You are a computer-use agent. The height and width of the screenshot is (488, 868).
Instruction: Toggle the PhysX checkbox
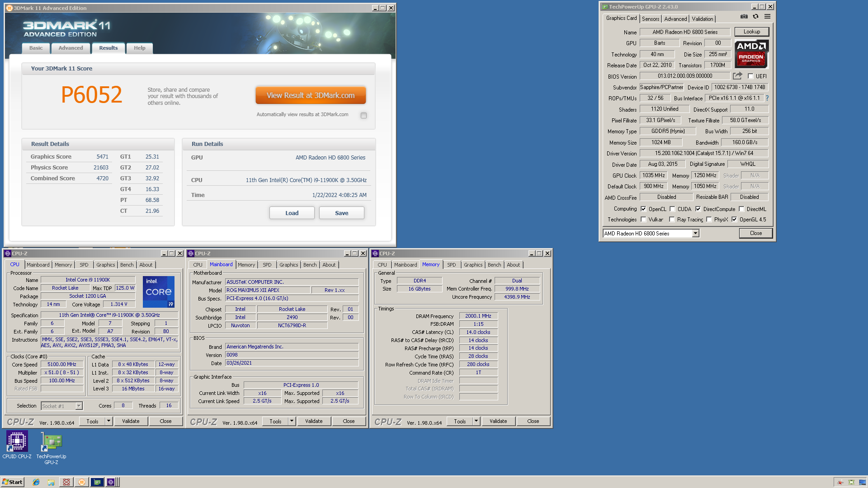tap(709, 220)
